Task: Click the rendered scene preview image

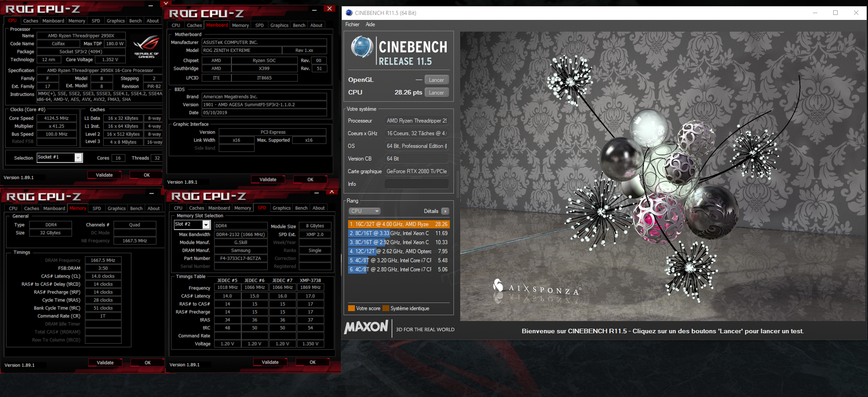Action: tap(662, 176)
